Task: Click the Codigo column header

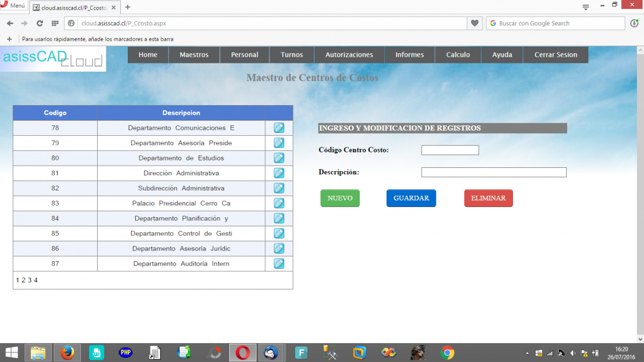Action: [55, 113]
